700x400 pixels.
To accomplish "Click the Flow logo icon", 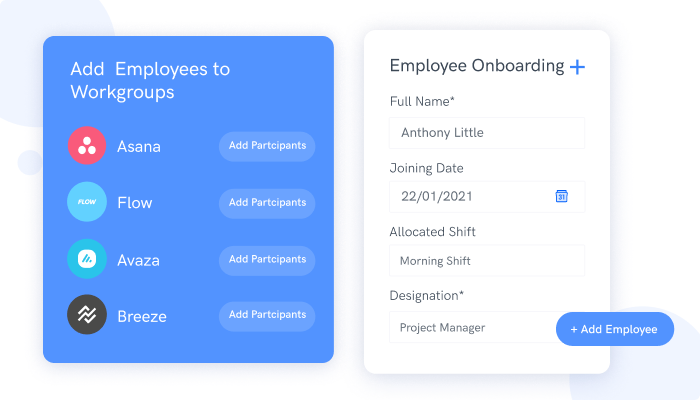I will tap(87, 202).
